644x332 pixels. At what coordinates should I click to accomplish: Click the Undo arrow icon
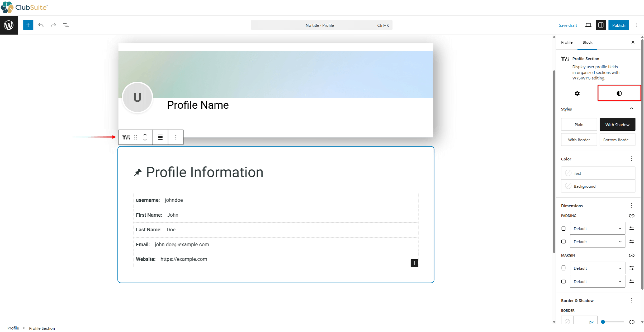(41, 25)
